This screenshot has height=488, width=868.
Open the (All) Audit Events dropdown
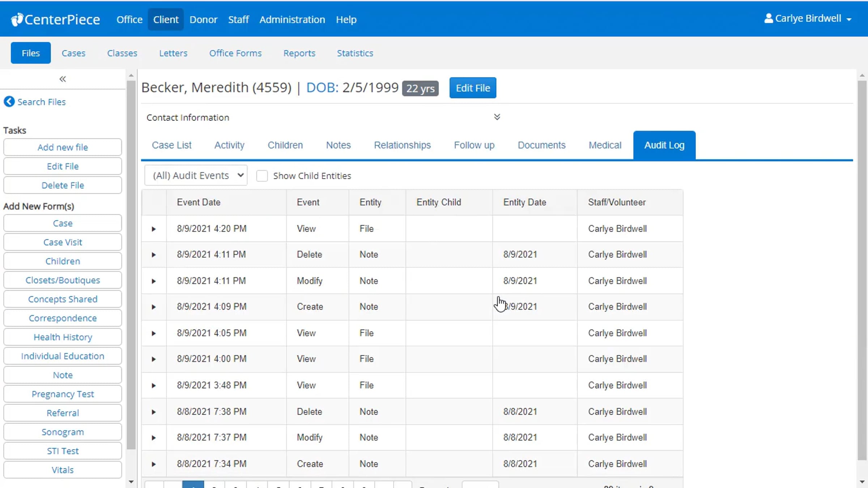196,175
